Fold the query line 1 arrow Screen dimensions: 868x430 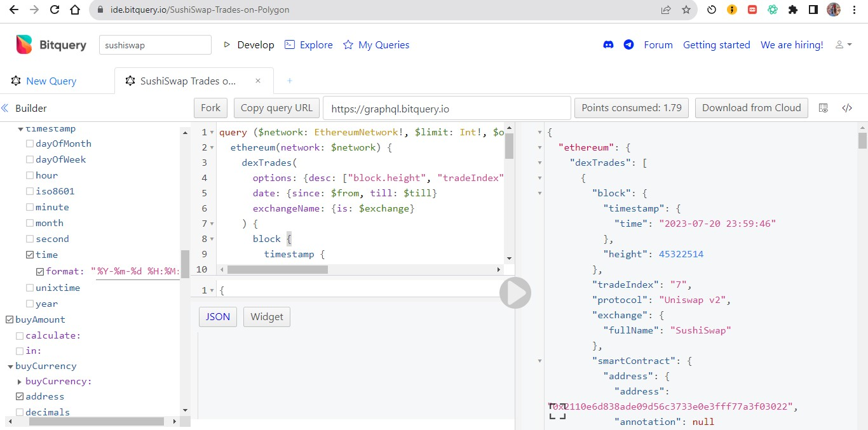coord(212,133)
